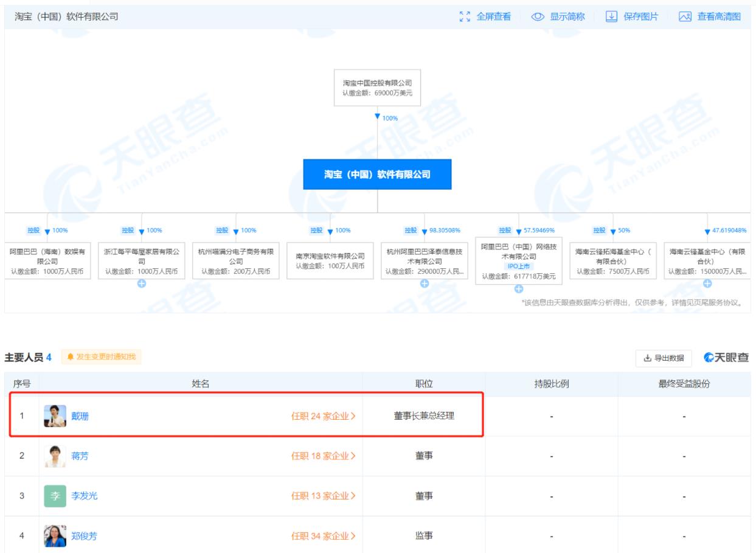Click 李发光's green 李 avatar
The image size is (756, 553).
point(55,496)
